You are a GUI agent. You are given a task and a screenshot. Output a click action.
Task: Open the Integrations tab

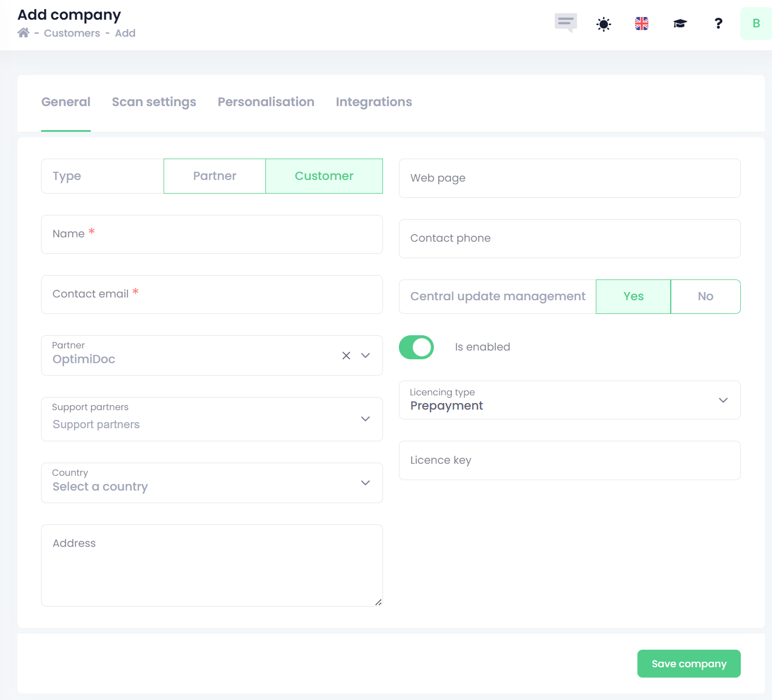tap(374, 102)
